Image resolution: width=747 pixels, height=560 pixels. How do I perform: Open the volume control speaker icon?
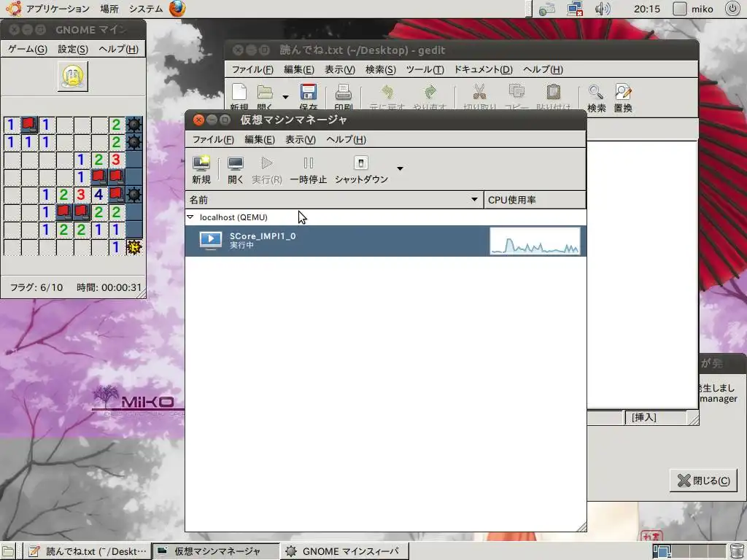[x=602, y=9]
